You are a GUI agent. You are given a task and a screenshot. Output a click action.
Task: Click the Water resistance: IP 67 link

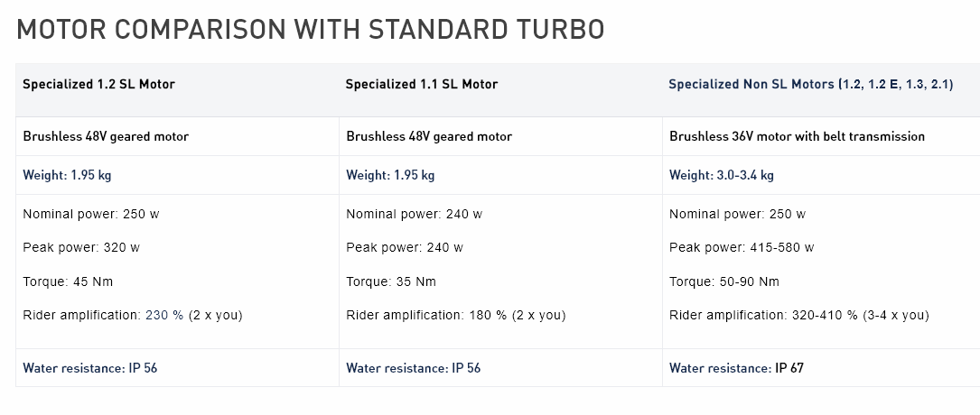(736, 368)
